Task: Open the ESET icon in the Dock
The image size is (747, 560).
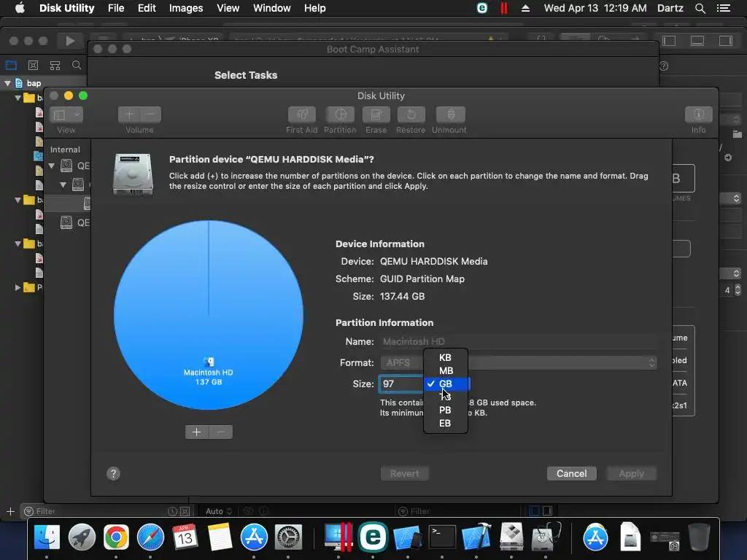Action: click(x=373, y=537)
